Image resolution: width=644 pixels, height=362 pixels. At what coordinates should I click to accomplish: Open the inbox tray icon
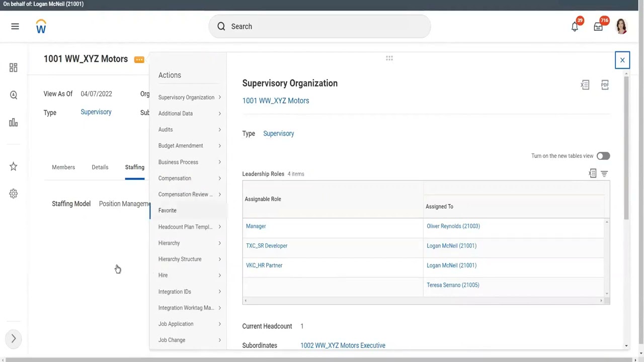[598, 27]
